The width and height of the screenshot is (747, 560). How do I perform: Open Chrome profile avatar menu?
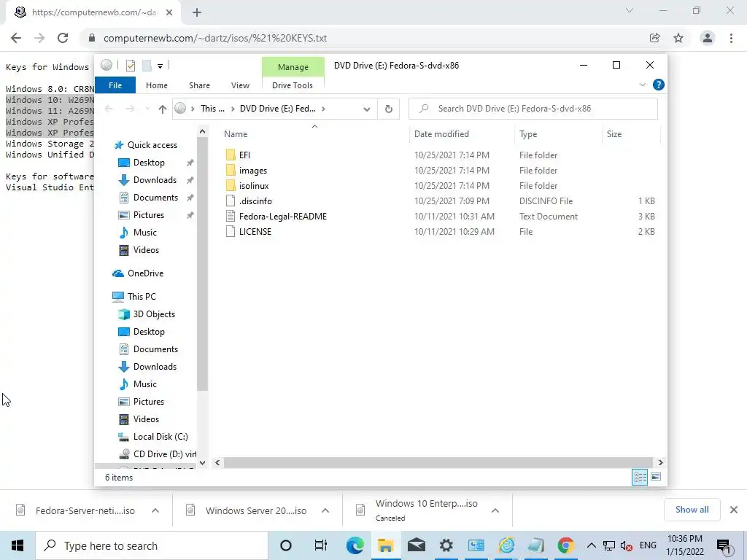pyautogui.click(x=708, y=38)
